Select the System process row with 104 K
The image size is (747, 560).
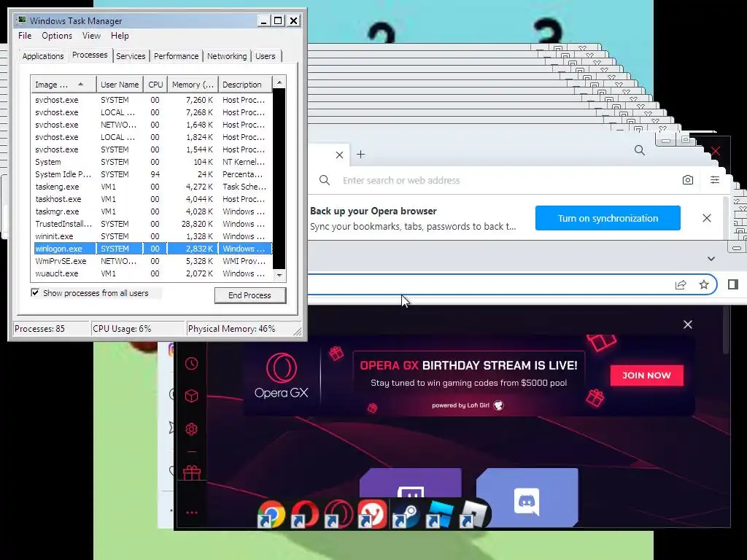(x=152, y=162)
